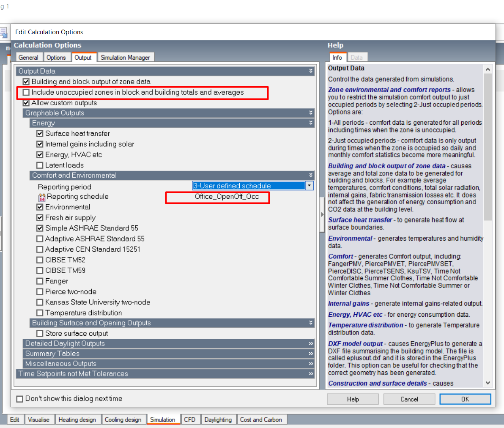Image resolution: width=504 pixels, height=428 pixels.
Task: Click the help panel scroll up arrow
Action: click(x=488, y=69)
